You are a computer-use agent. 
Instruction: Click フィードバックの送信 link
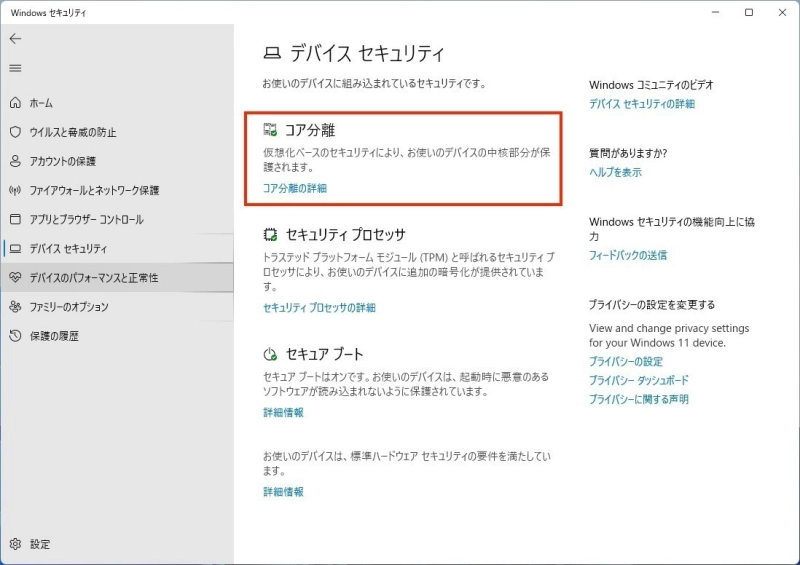click(628, 255)
